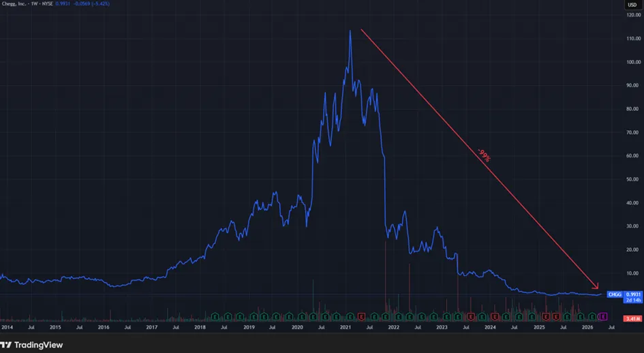
Task: Open the USD currency selector
Action: click(631, 5)
